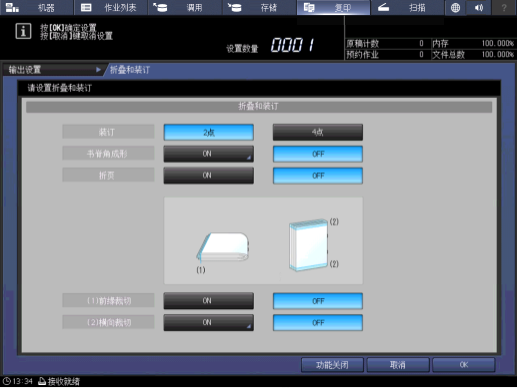Open the 扫描 scan tab
517x388 pixels.
click(x=407, y=7)
